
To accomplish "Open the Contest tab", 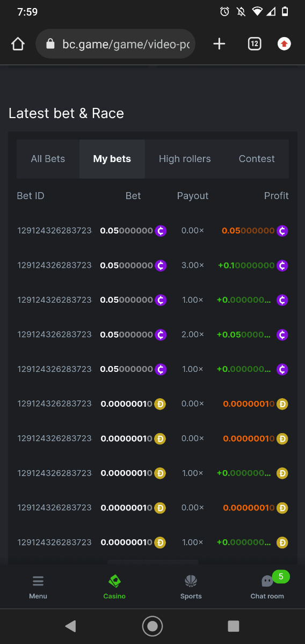I will 257,159.
